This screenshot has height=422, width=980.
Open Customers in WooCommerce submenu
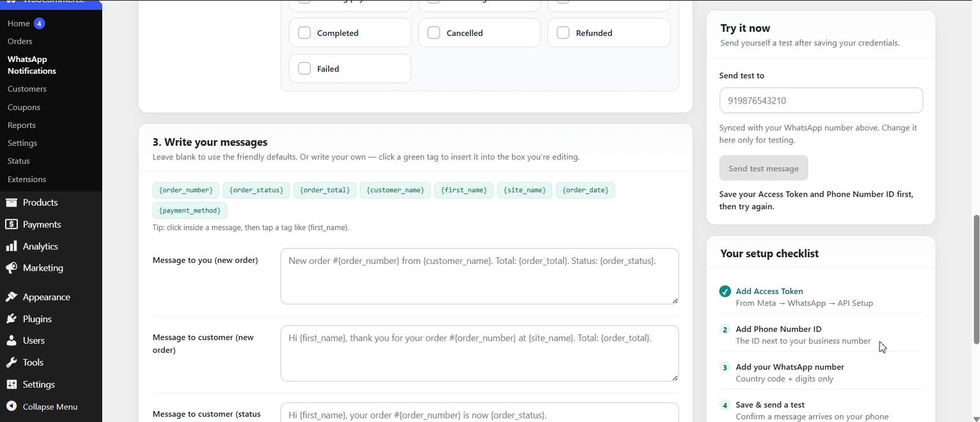tap(27, 89)
